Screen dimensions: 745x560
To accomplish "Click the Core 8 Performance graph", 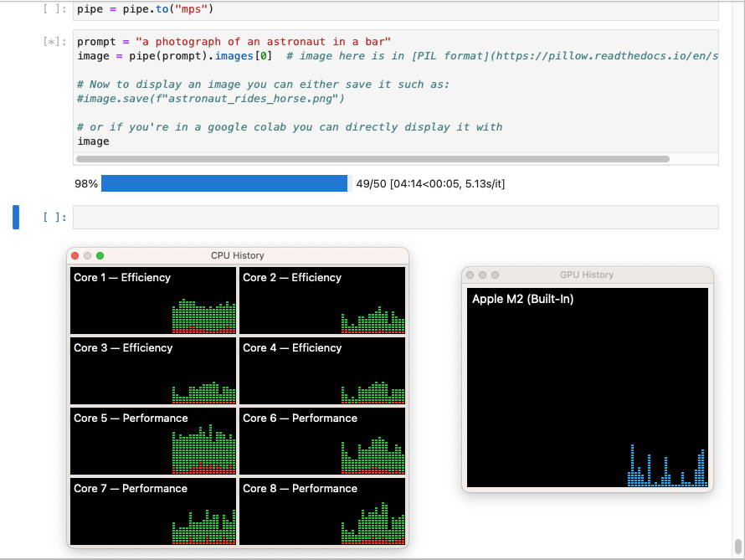I will 322,511.
